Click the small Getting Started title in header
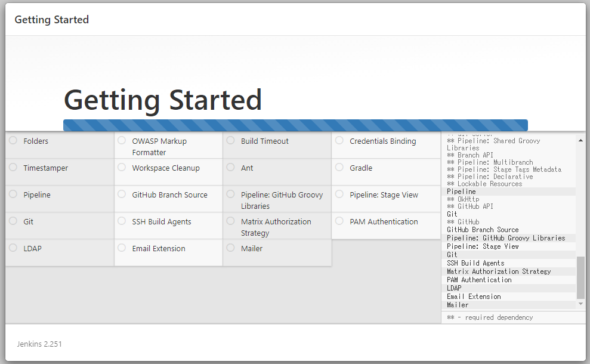This screenshot has width=590, height=364. pyautogui.click(x=51, y=20)
